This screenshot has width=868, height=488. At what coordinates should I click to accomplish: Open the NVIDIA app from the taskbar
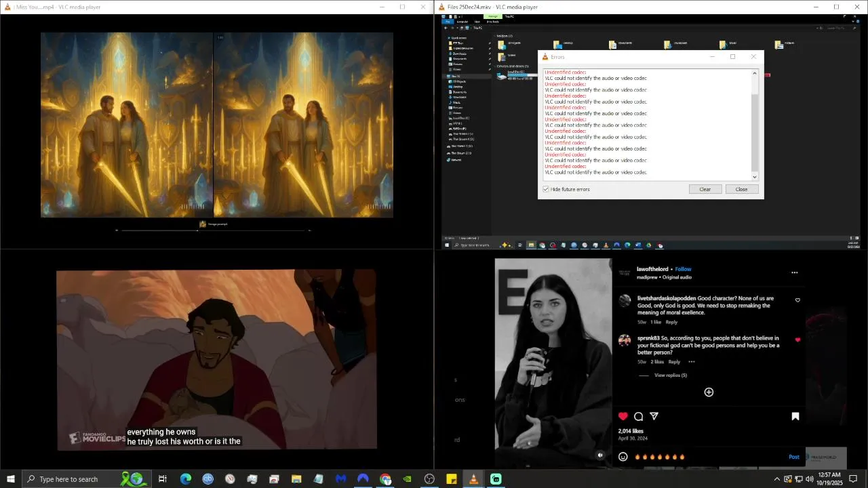(407, 479)
